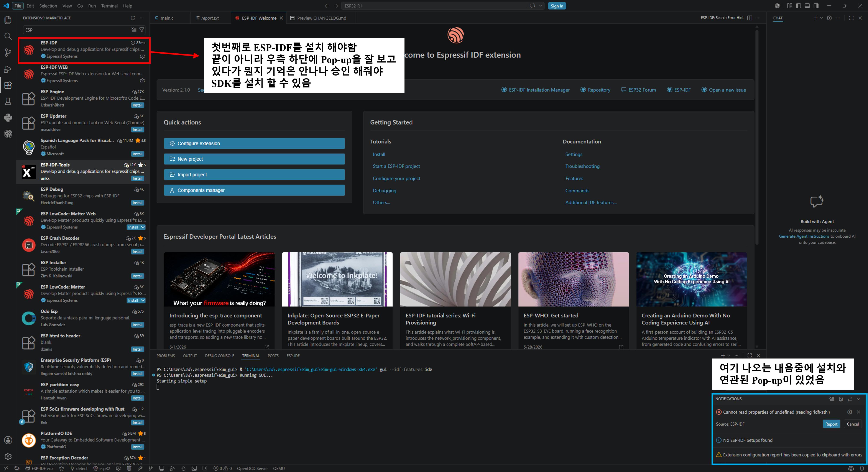The height and width of the screenshot is (472, 868).
Task: Click Report on the idfPath error notification
Action: coord(831,424)
